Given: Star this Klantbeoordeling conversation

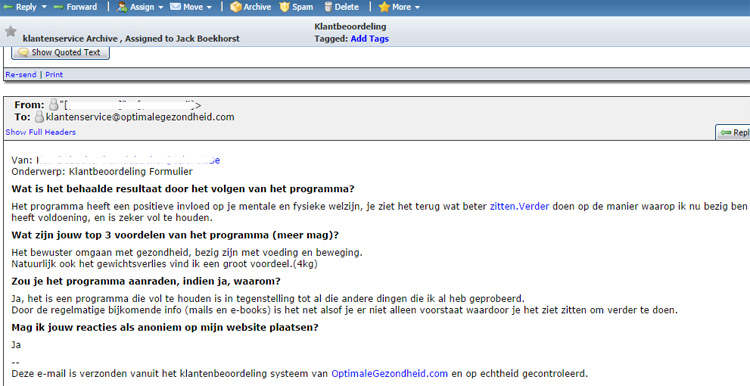Looking at the screenshot, I should pos(11,32).
